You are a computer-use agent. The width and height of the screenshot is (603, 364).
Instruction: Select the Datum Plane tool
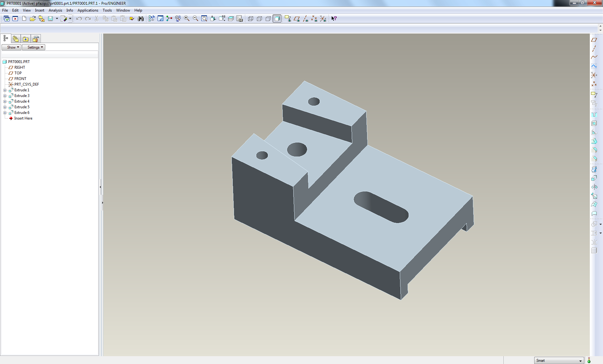coord(594,40)
